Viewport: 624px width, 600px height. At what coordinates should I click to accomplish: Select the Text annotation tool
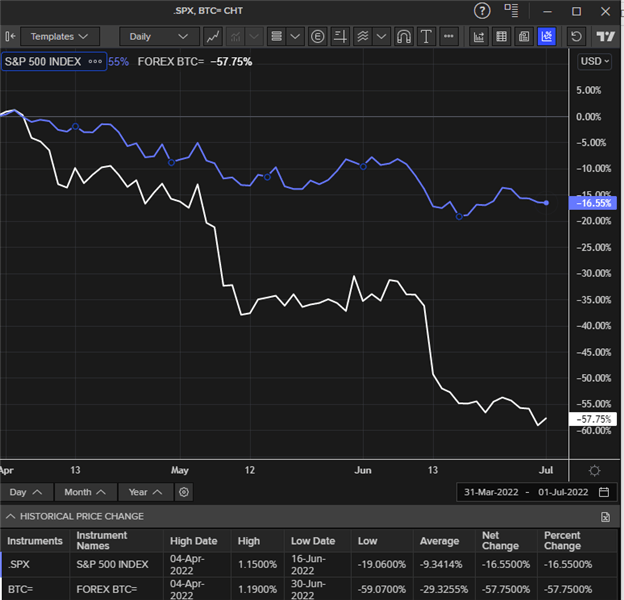point(426,37)
